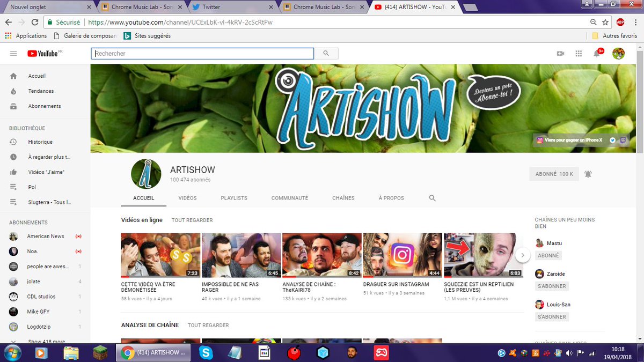
Task: Open the Windows Start button
Action: 12,352
